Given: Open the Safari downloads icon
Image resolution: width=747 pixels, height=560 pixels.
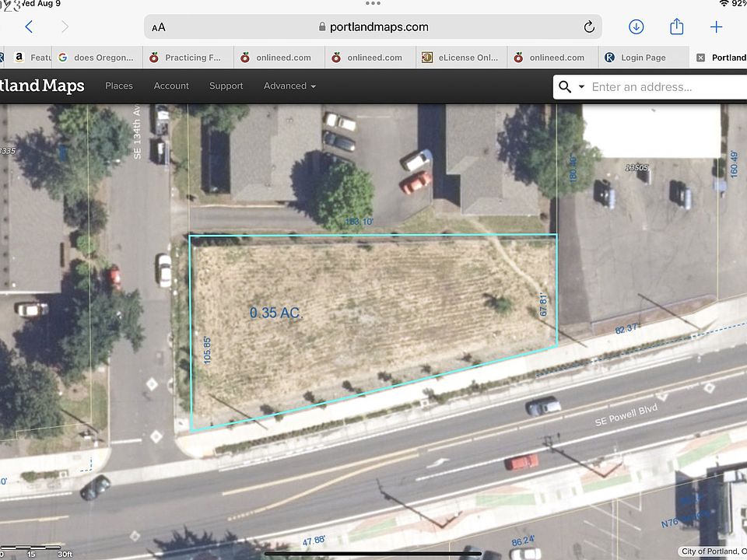Looking at the screenshot, I should (636, 26).
